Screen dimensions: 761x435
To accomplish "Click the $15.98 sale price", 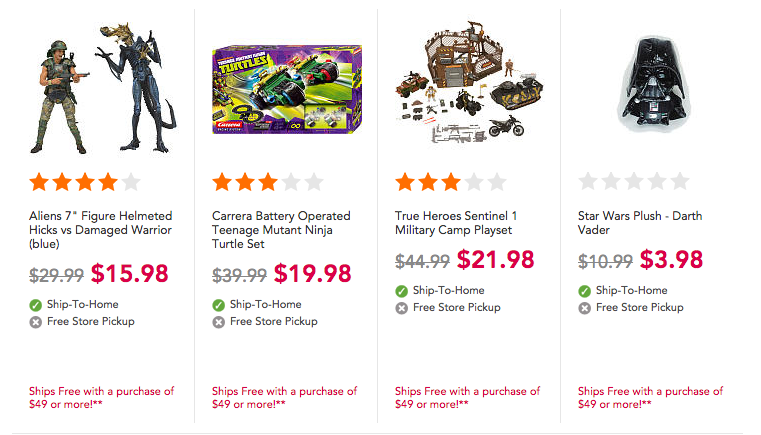I will 130,273.
